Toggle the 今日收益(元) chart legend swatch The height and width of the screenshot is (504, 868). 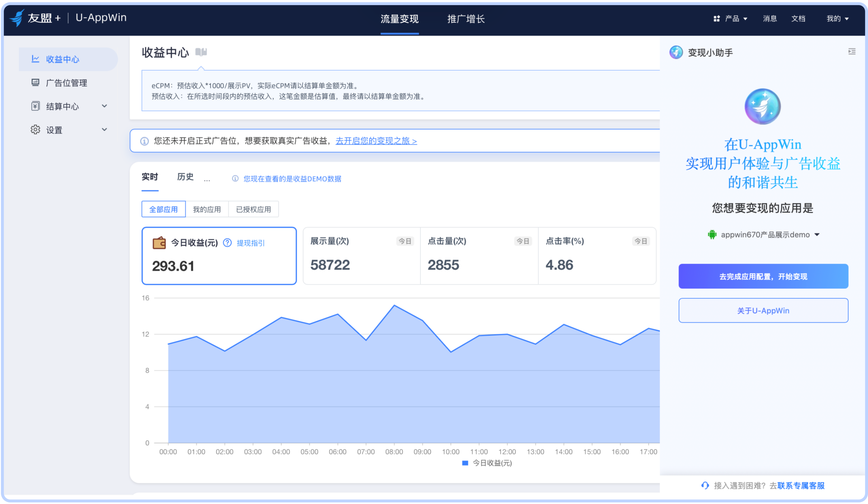[465, 463]
